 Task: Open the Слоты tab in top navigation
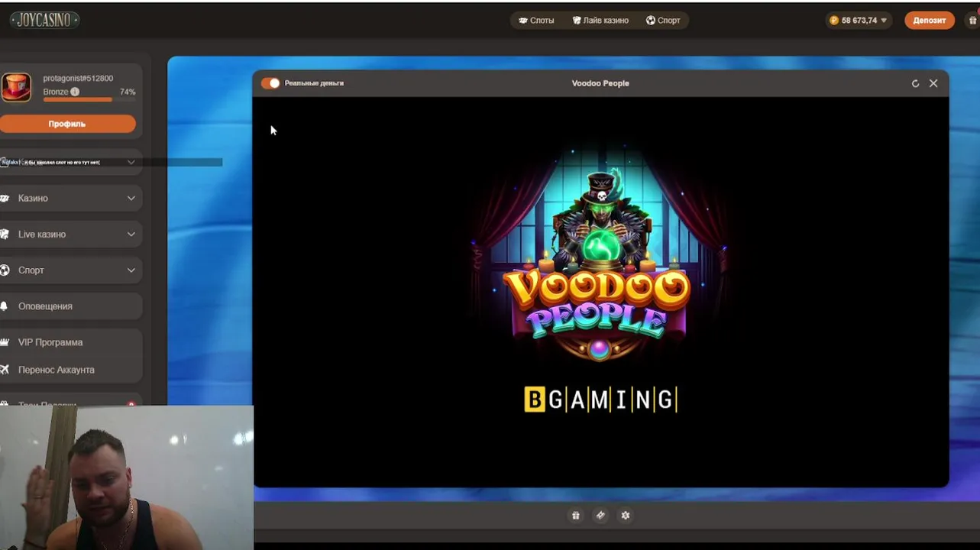[536, 21]
